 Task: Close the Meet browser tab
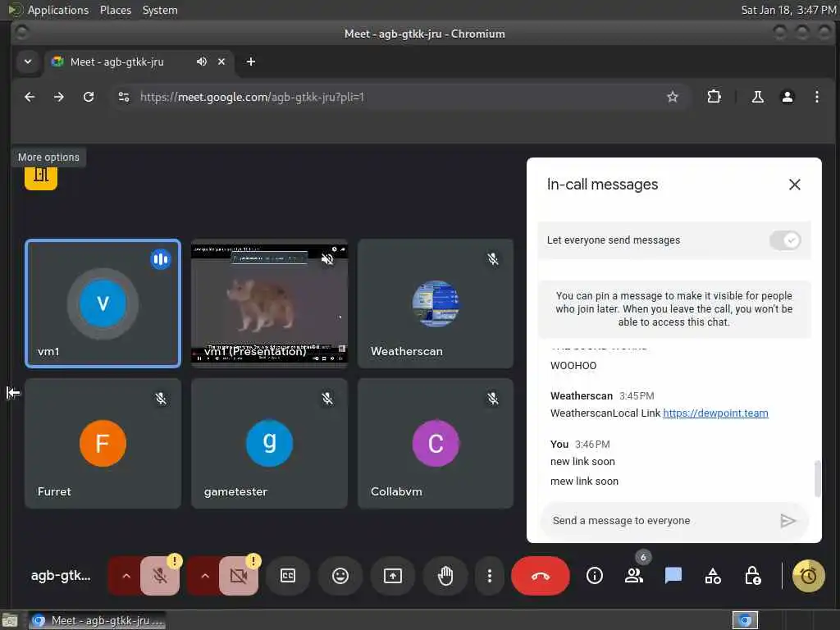click(x=221, y=62)
